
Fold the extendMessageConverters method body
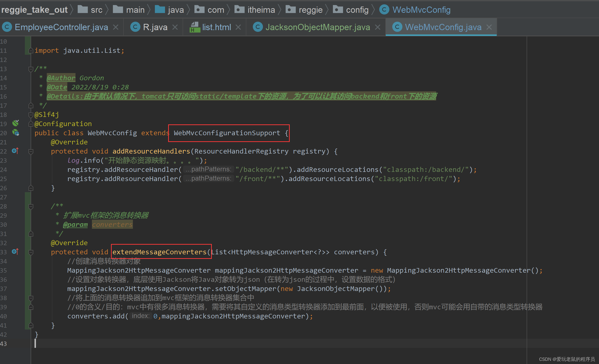pos(31,252)
